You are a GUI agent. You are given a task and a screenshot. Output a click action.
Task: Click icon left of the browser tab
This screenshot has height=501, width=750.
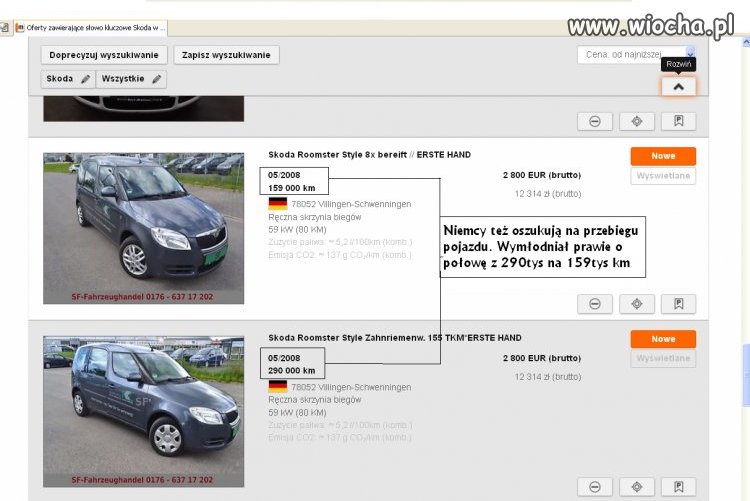pyautogui.click(x=4, y=28)
